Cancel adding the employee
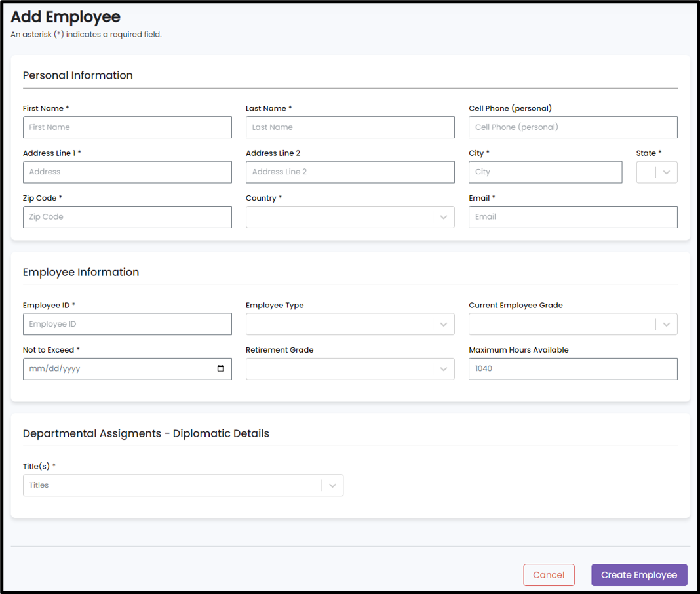Viewport: 700px width, 594px height. pos(549,575)
